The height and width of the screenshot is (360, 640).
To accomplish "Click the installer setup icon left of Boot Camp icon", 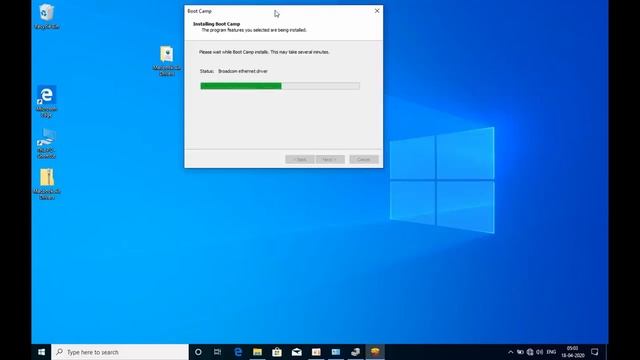I will coord(356,352).
